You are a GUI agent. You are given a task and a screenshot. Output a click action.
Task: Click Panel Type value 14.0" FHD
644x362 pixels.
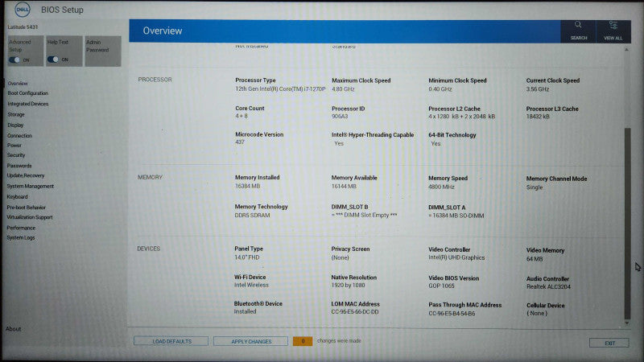pos(247,257)
